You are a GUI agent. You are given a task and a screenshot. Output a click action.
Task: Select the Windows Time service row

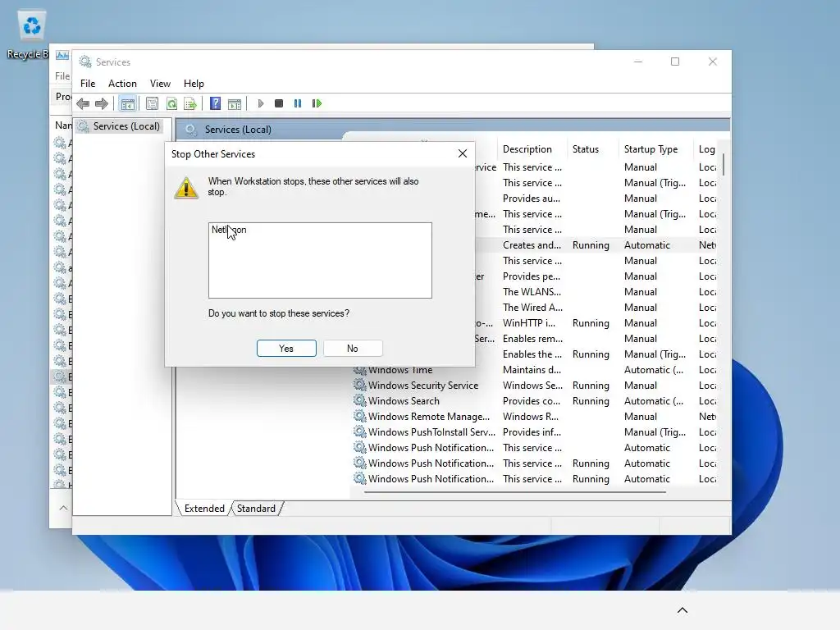(535, 370)
